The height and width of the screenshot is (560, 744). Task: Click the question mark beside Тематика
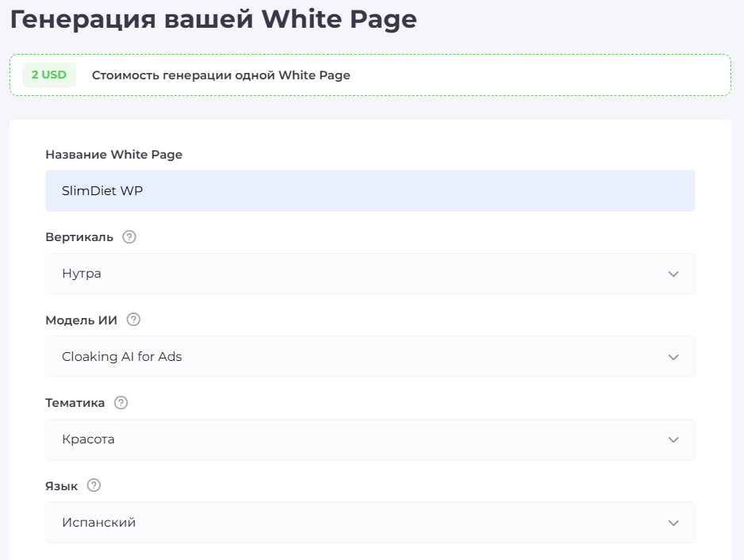[x=121, y=402]
